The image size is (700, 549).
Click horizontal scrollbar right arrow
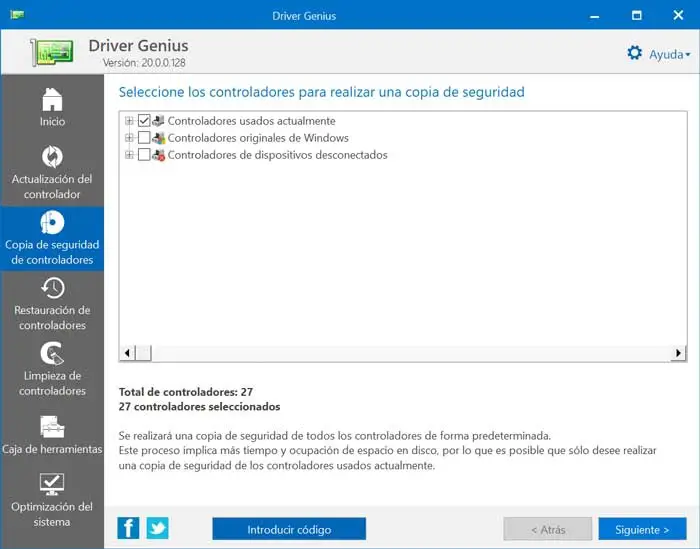coord(679,353)
